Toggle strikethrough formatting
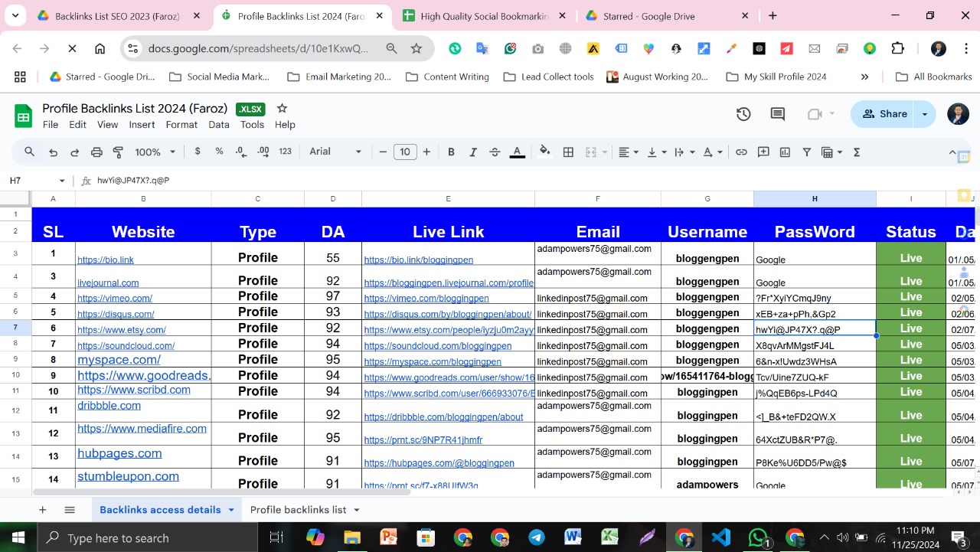 click(495, 152)
